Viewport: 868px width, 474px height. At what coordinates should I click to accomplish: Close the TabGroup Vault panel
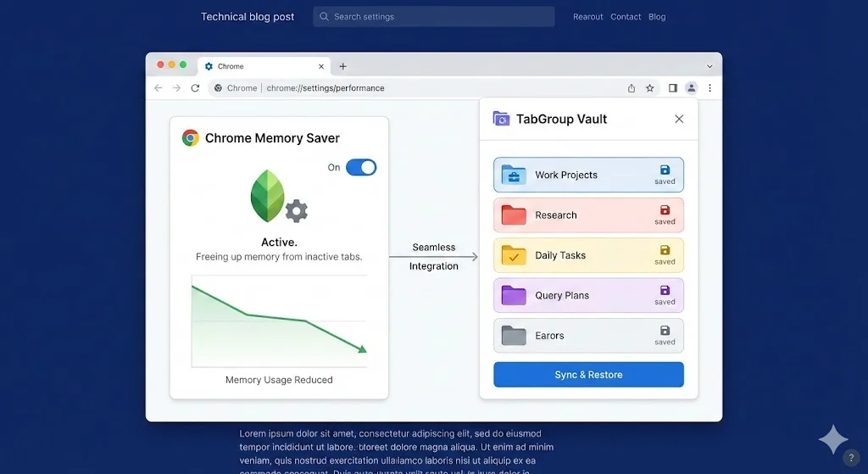(679, 119)
